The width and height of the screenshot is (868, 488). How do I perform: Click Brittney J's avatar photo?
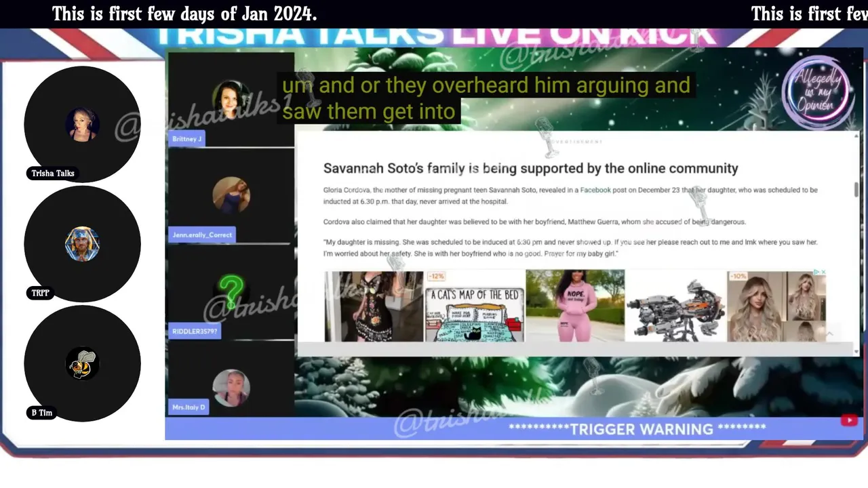point(231,99)
